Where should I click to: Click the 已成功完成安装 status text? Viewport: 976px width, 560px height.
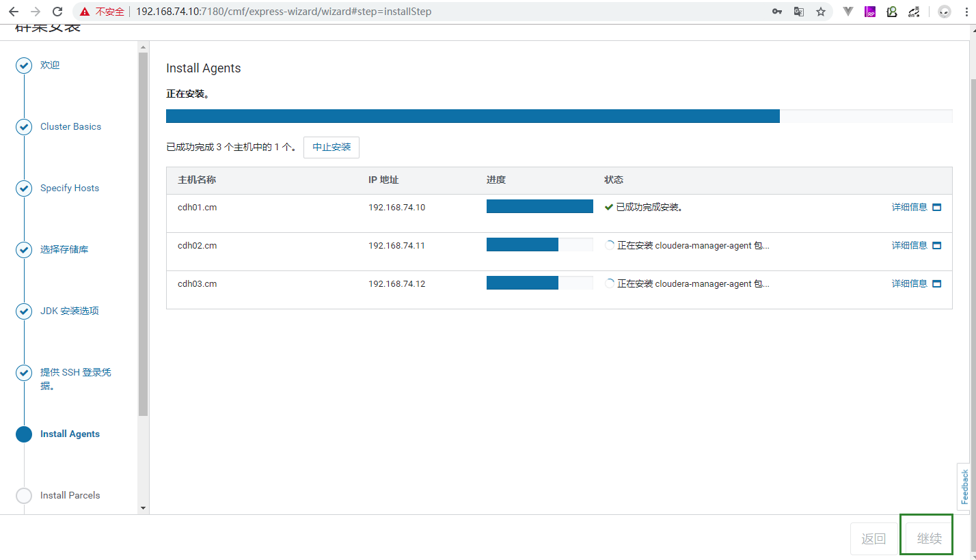click(x=650, y=207)
